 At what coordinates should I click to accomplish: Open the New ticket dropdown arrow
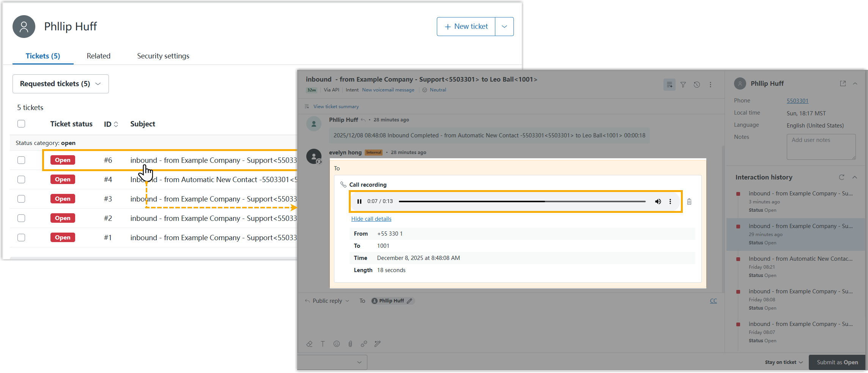tap(504, 27)
